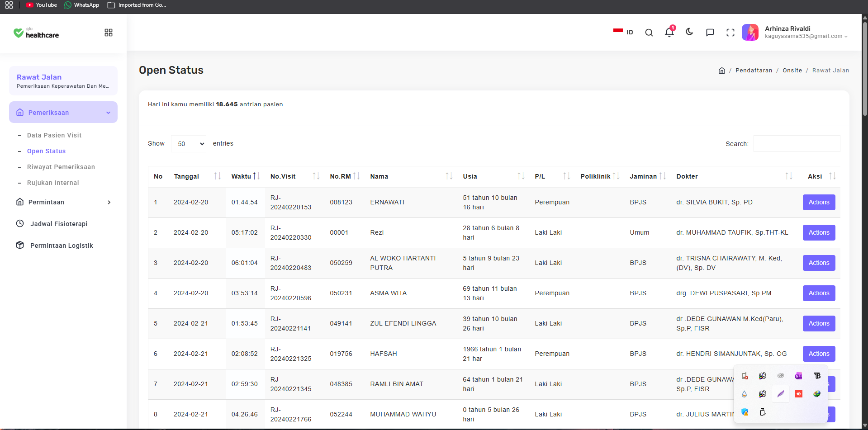
Task: Click the Safely Remove USB tray icon
Action: pos(763,412)
